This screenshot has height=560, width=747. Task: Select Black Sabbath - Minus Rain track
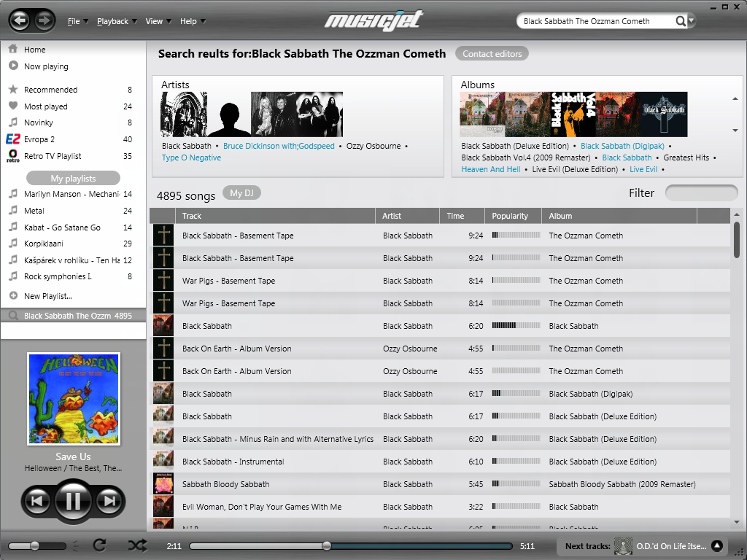(440, 439)
